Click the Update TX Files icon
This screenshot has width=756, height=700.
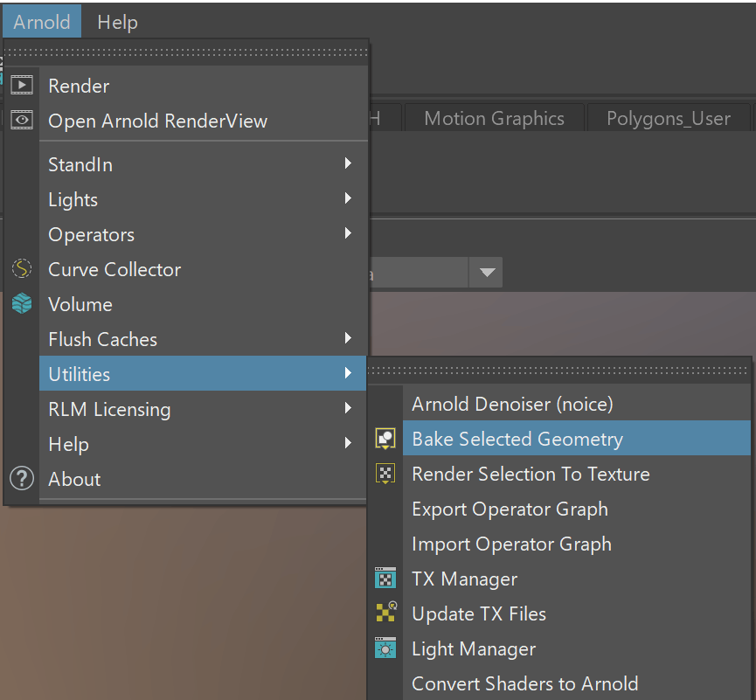(385, 613)
